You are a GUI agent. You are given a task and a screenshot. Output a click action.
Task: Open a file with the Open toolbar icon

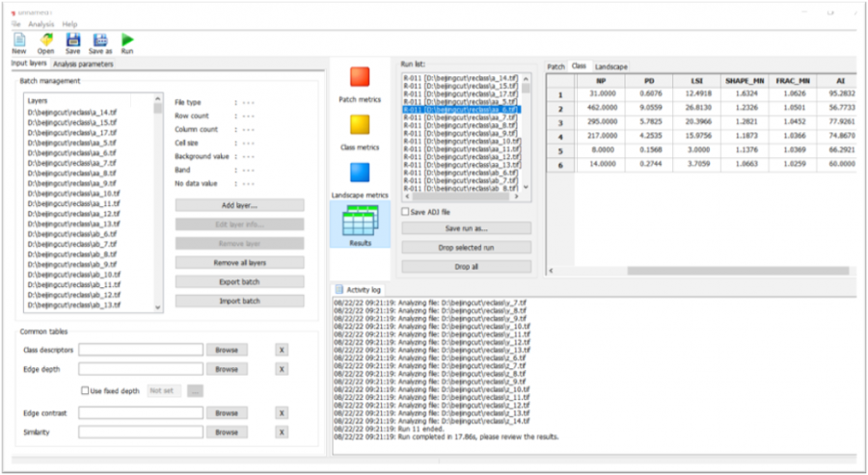45,40
